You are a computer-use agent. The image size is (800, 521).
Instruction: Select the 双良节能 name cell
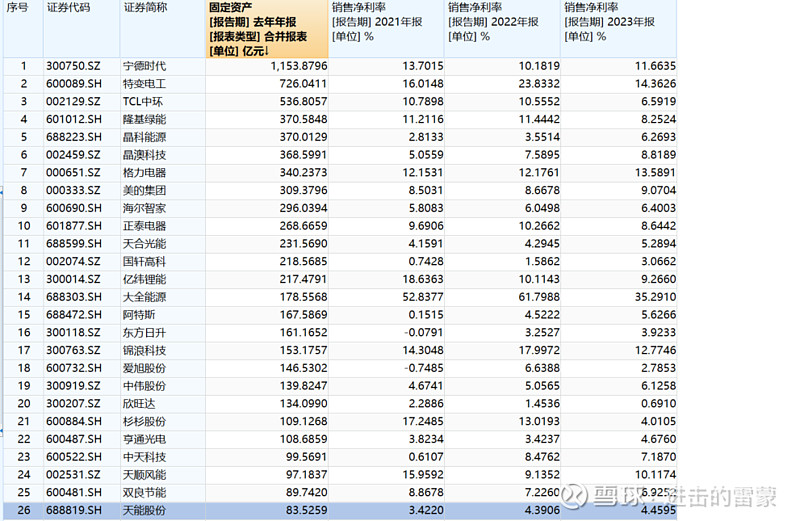point(144,492)
